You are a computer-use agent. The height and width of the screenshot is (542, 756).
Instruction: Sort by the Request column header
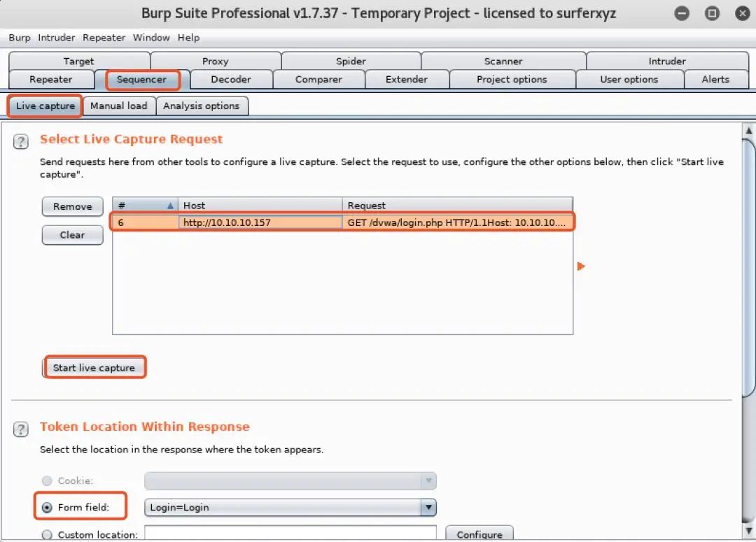click(x=458, y=206)
